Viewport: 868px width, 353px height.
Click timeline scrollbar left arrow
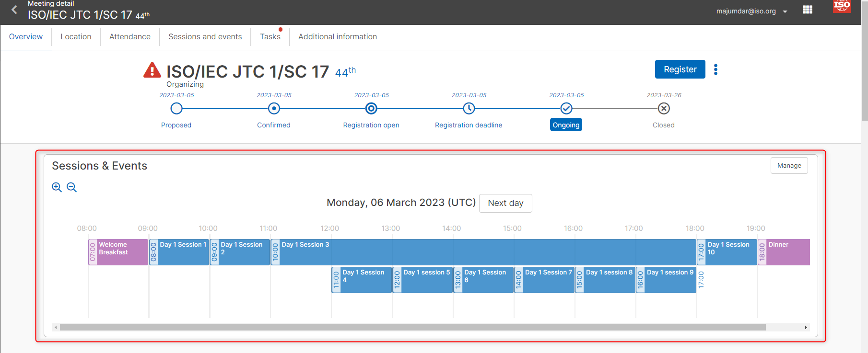click(56, 328)
